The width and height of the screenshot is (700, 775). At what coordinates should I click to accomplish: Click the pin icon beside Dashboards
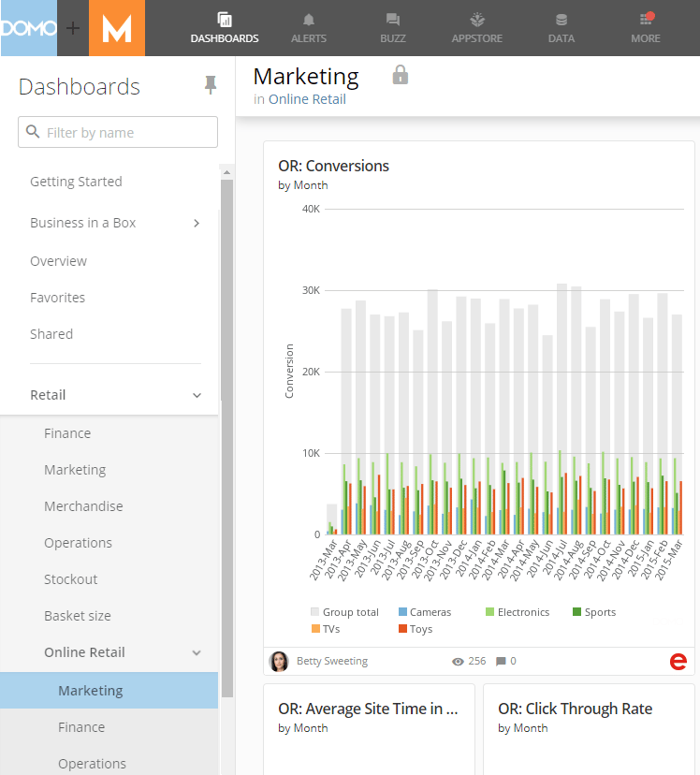click(x=211, y=85)
